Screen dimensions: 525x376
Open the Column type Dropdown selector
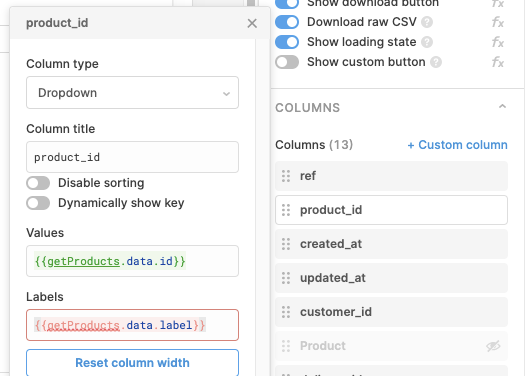pyautogui.click(x=132, y=92)
